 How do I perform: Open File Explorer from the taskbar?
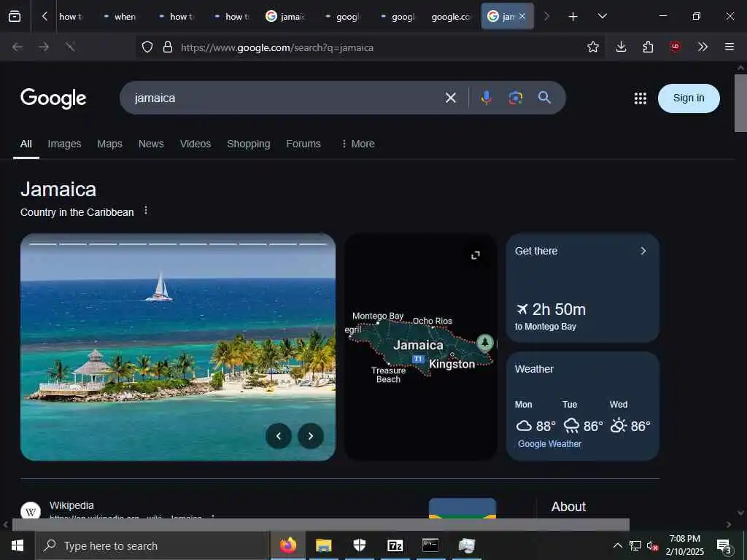click(x=323, y=545)
